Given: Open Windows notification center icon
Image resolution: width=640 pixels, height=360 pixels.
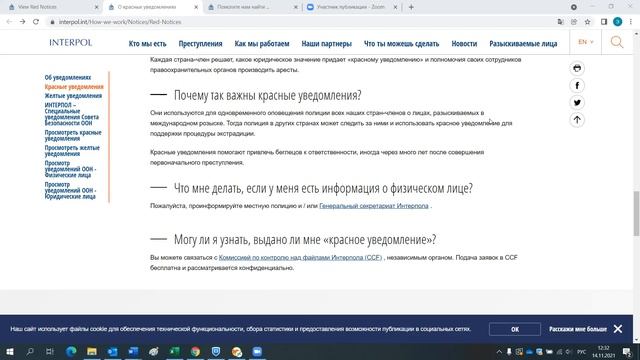Looking at the screenshot, I should tap(627, 351).
